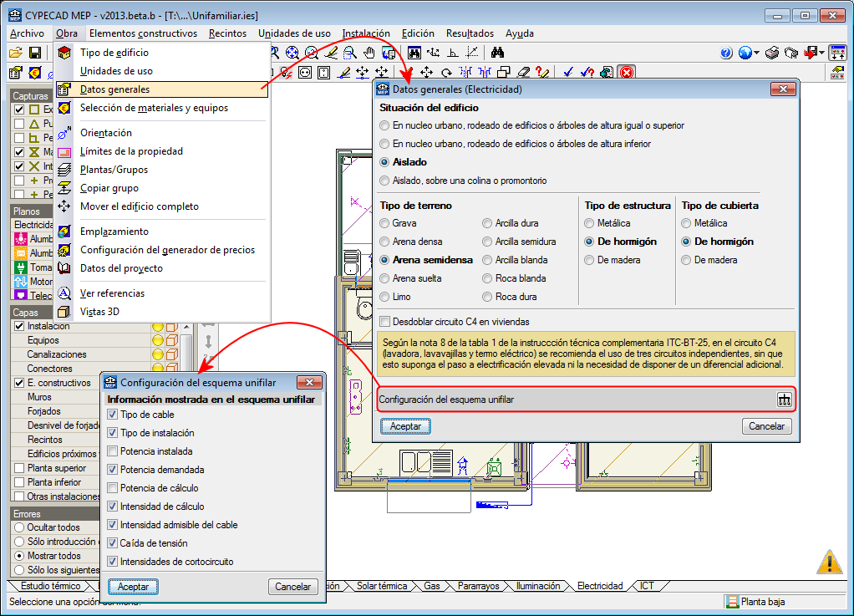Click the Tipo de edificio house icon
The image size is (854, 616).
[64, 53]
